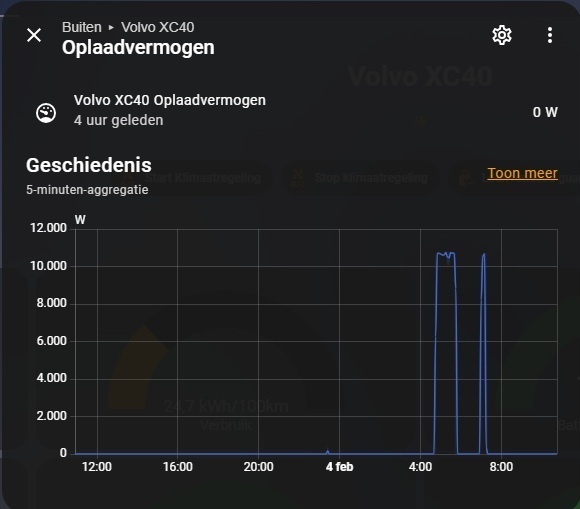Viewport: 580px width, 509px height.
Task: Click the Oplaadvermogen dialog title
Action: point(138,48)
